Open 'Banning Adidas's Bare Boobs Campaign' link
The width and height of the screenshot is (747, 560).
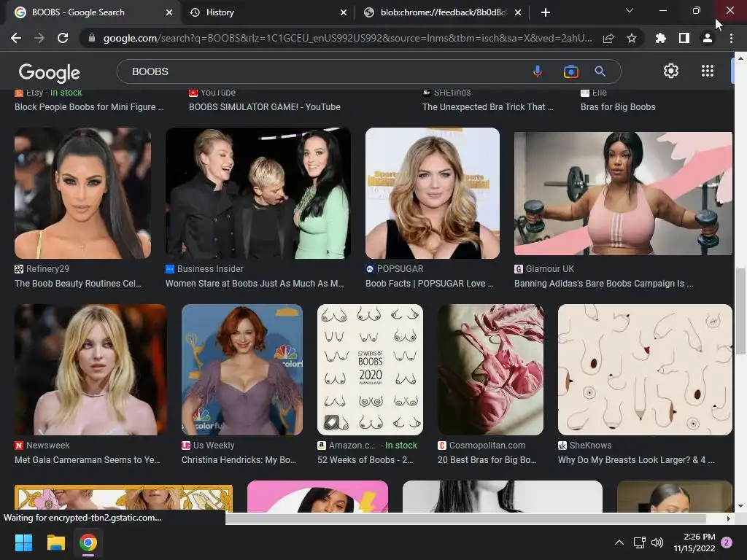click(x=603, y=284)
